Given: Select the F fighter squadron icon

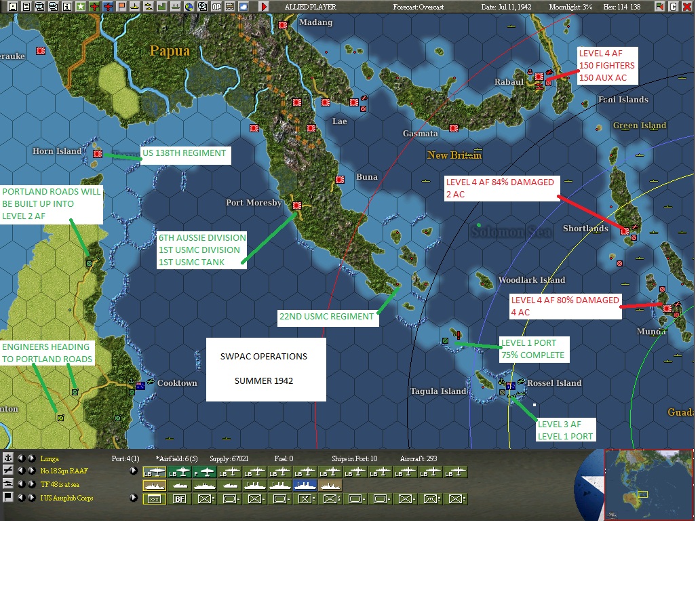Looking at the screenshot, I should click(x=204, y=473).
